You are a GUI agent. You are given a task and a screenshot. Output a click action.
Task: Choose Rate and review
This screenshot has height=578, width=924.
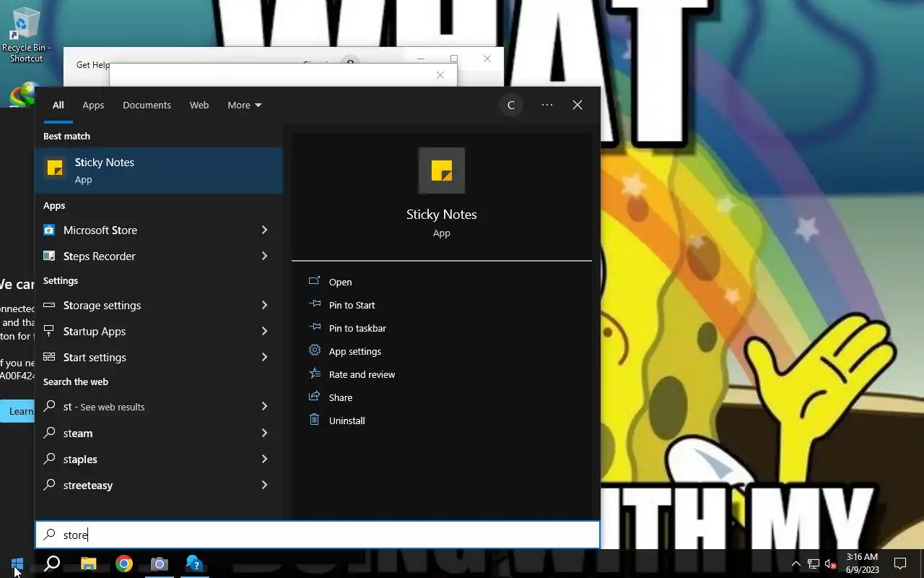[x=362, y=374]
